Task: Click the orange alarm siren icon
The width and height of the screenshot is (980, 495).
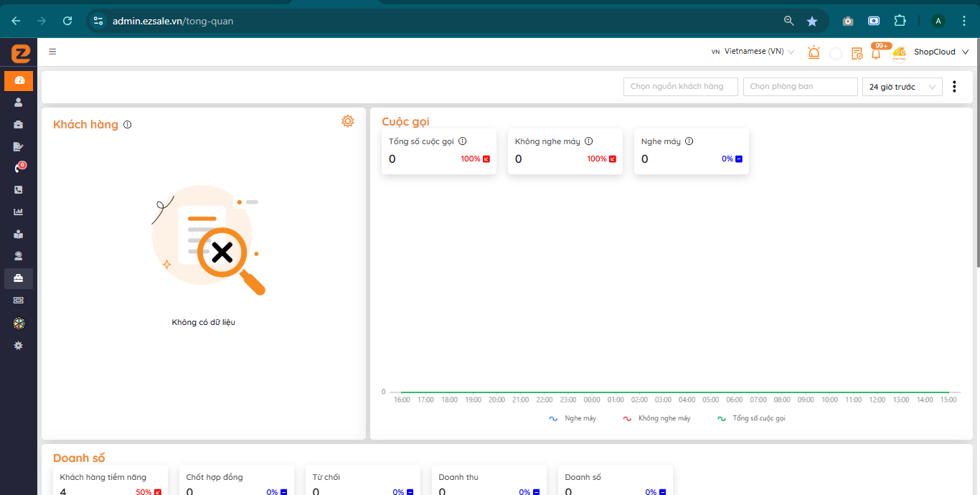Action: click(x=814, y=52)
